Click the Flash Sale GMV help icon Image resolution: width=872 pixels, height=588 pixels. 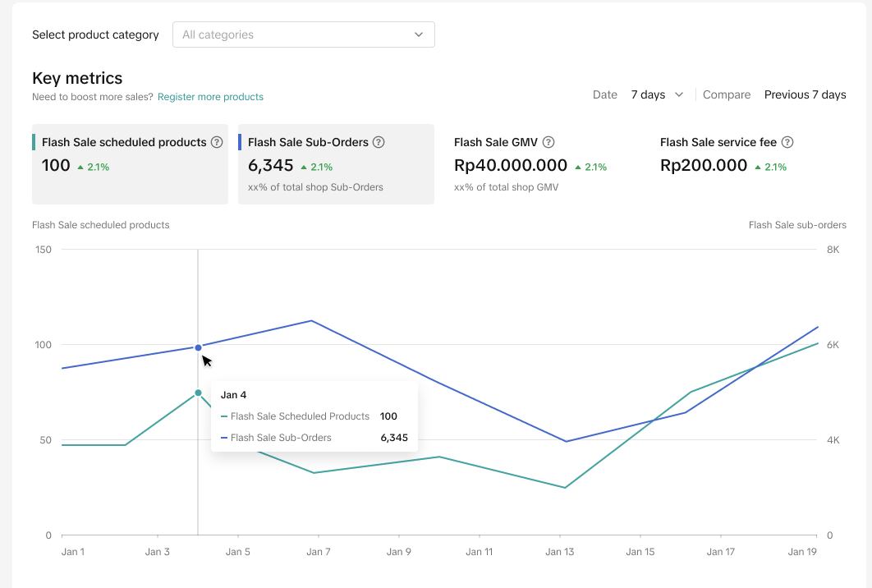[548, 142]
